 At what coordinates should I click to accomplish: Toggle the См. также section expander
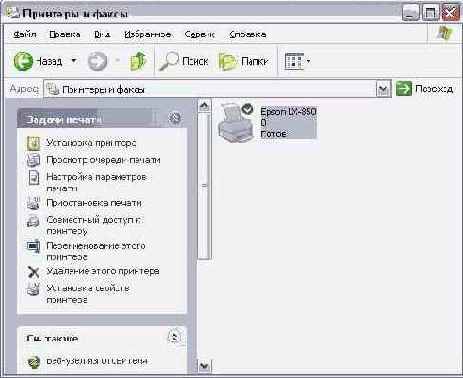coord(174,337)
